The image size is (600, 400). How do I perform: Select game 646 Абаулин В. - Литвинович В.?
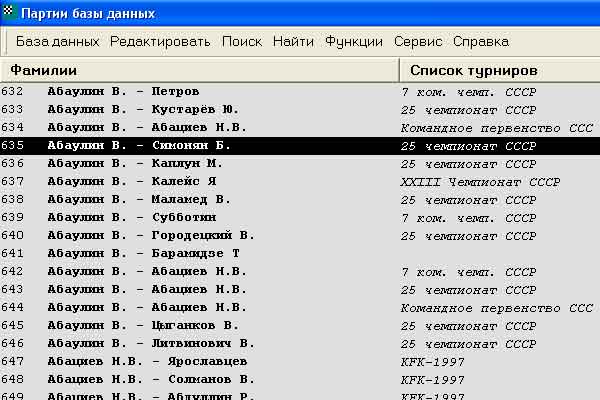pyautogui.click(x=300, y=343)
